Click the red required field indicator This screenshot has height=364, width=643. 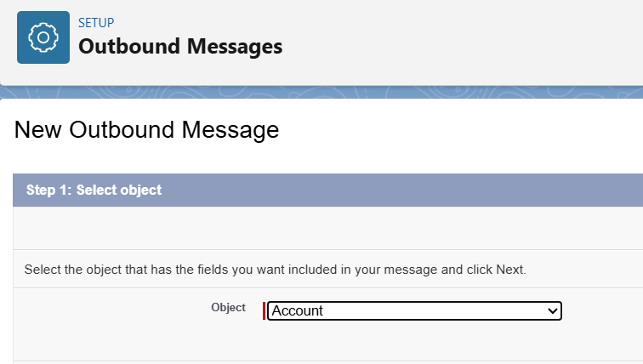[x=264, y=311]
